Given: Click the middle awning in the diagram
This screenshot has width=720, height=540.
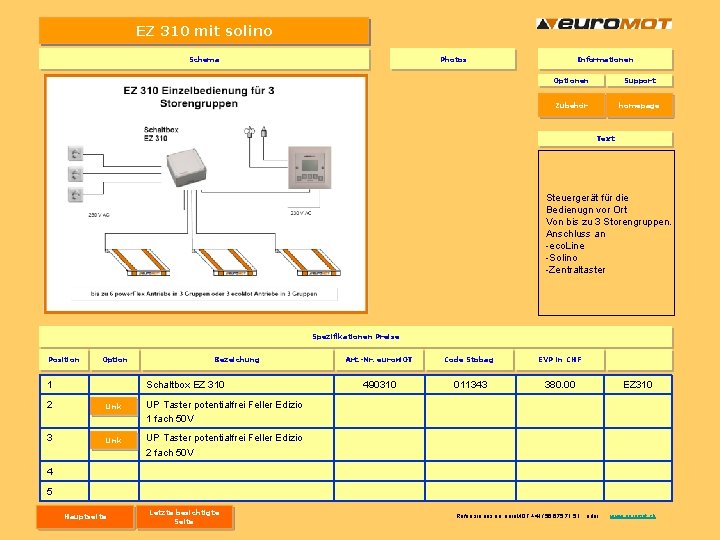Looking at the screenshot, I should 225,262.
